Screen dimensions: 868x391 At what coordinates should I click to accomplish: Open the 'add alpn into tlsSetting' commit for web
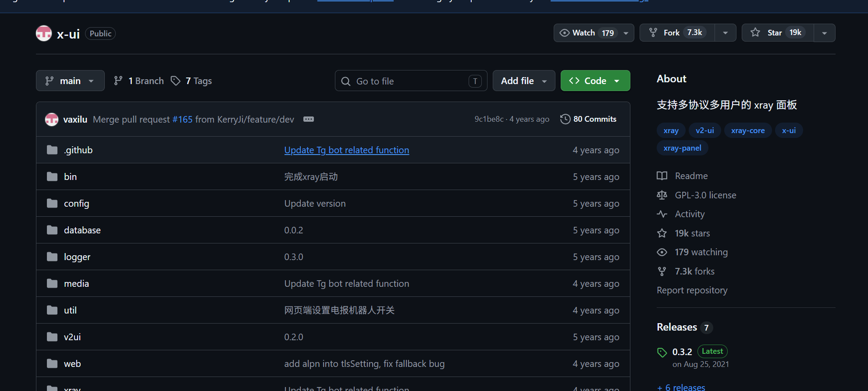point(364,364)
